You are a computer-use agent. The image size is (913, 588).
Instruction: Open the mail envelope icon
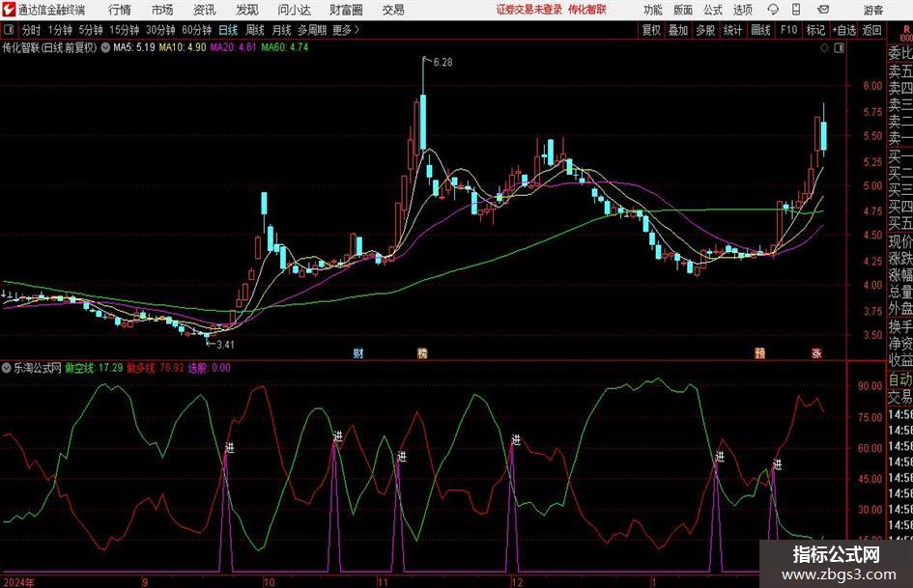coord(823,10)
